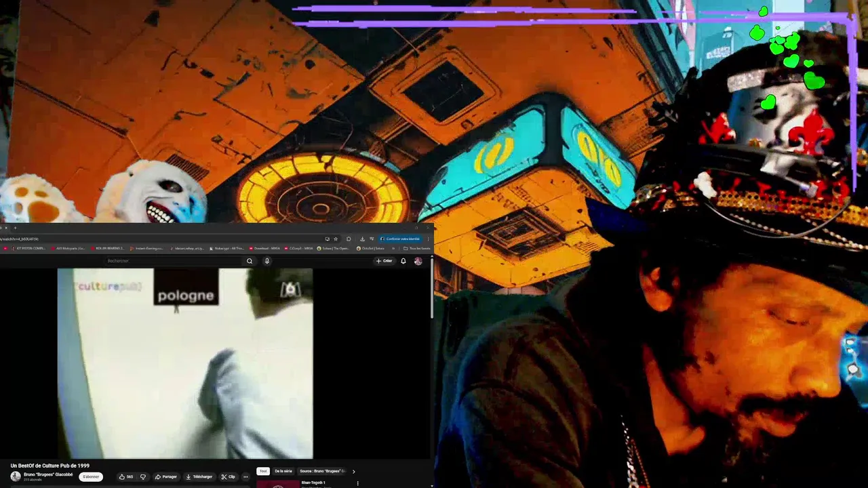Image resolution: width=868 pixels, height=488 pixels.
Task: Click the YouTube search magnifier icon
Action: pyautogui.click(x=250, y=261)
